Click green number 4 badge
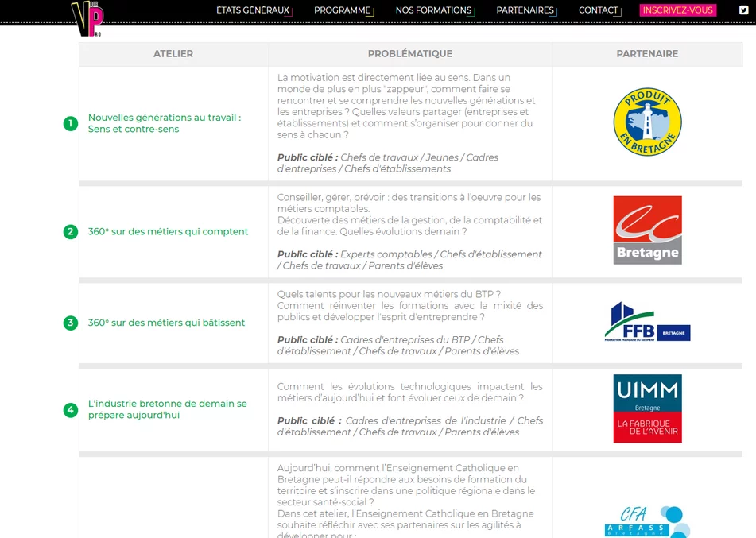756x538 pixels. (x=71, y=410)
